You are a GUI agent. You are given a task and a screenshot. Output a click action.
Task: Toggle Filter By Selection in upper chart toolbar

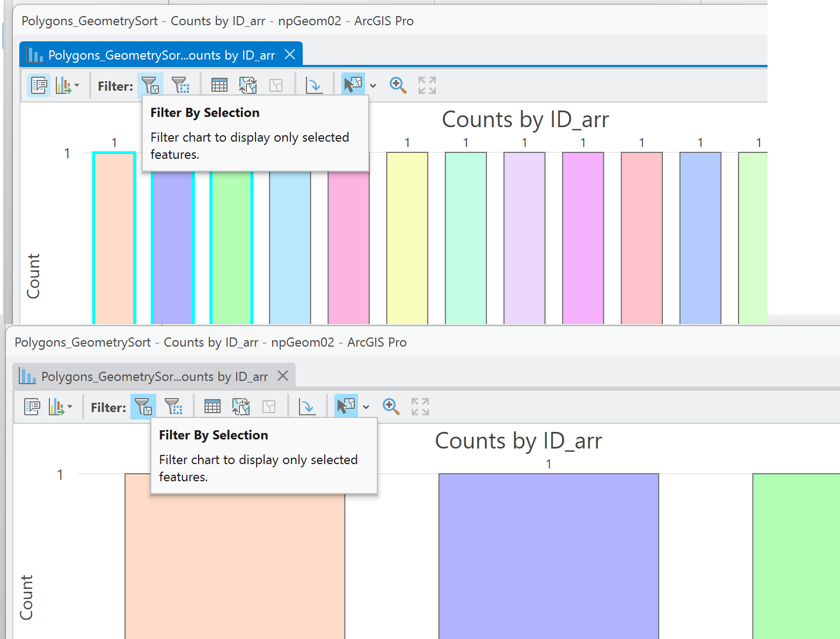pos(150,85)
